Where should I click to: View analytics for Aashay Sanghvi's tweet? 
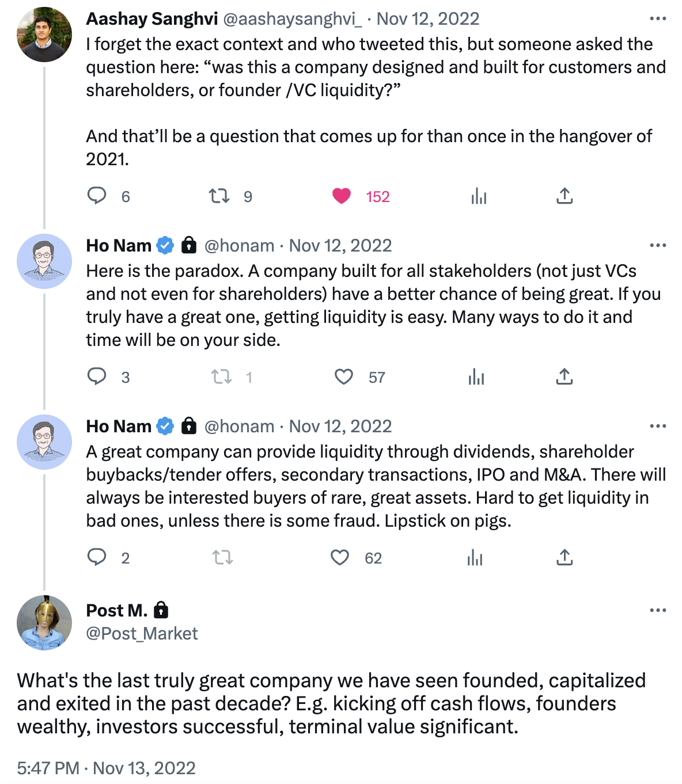click(479, 196)
